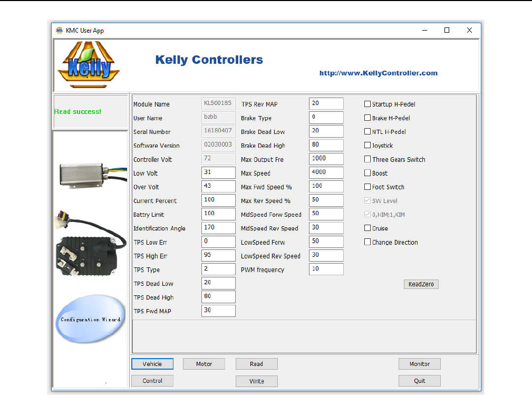This screenshot has height=395, width=532.
Task: Toggle the Brake H-Pedel checkbox
Action: [x=367, y=118]
